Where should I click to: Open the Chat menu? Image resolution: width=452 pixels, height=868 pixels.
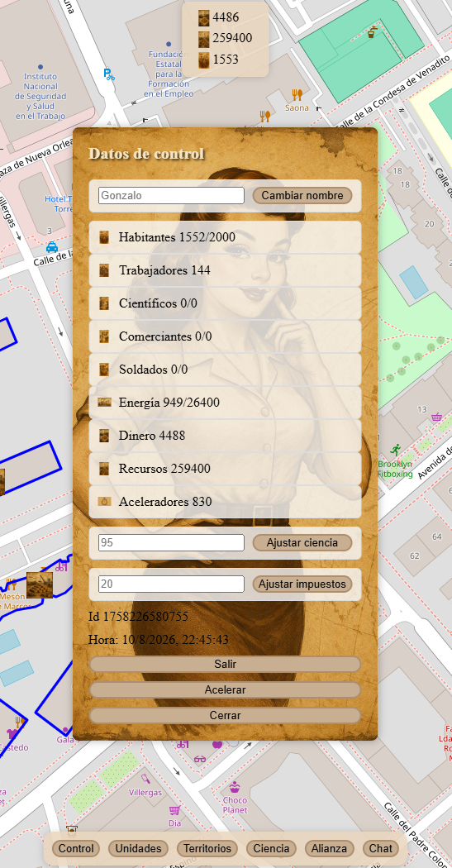(x=381, y=848)
